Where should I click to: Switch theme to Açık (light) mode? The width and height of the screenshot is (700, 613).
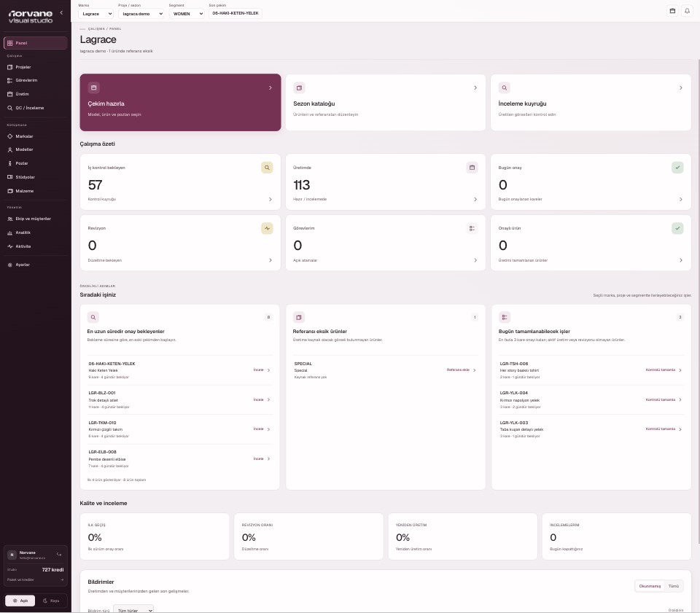pos(20,601)
